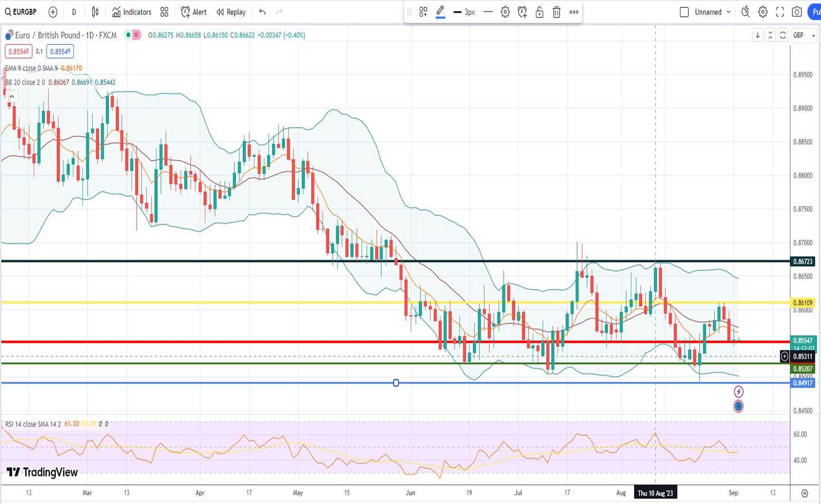The height and width of the screenshot is (504, 821).
Task: Toggle the lock on the selected drawing
Action: pyautogui.click(x=539, y=12)
